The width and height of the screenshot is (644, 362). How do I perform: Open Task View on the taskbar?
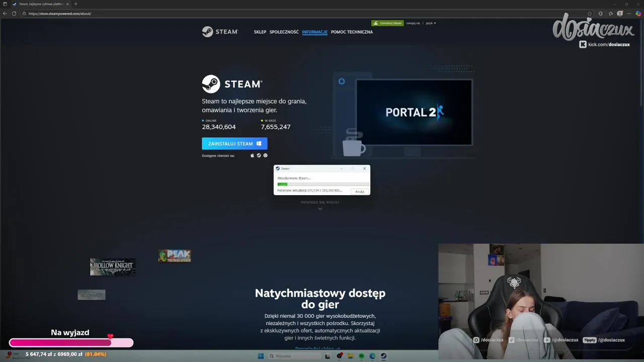[328, 356]
